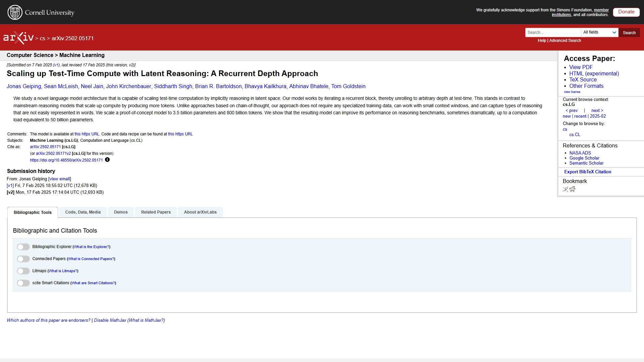Open author Bhavya Kailkhura link
Screen dimensions: 644x362
[x=265, y=86]
